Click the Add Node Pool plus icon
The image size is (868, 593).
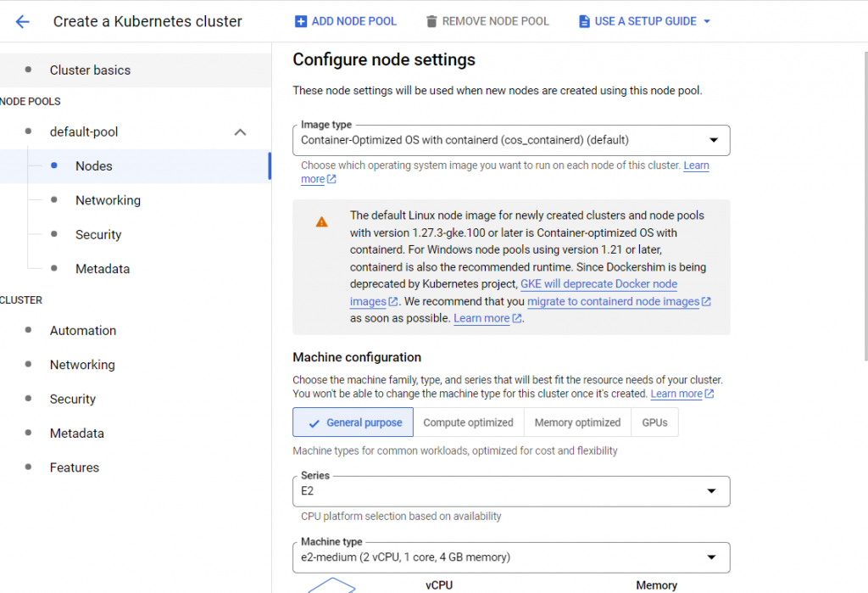tap(301, 21)
